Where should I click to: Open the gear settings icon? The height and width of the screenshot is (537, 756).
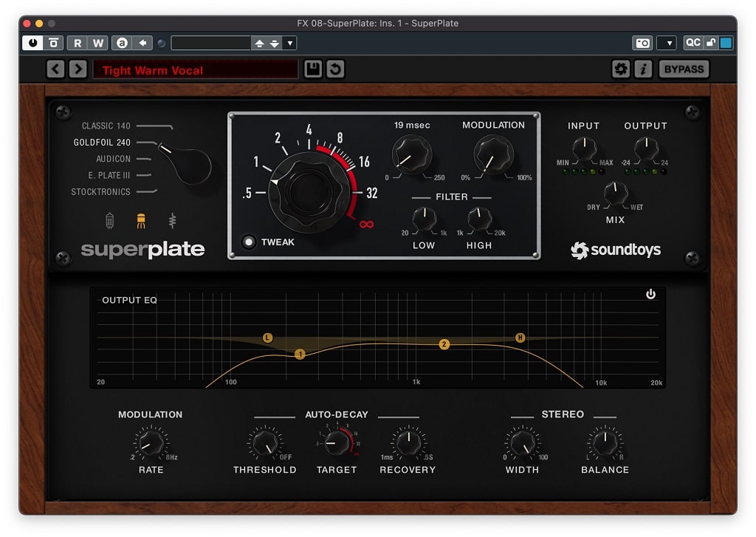point(620,69)
